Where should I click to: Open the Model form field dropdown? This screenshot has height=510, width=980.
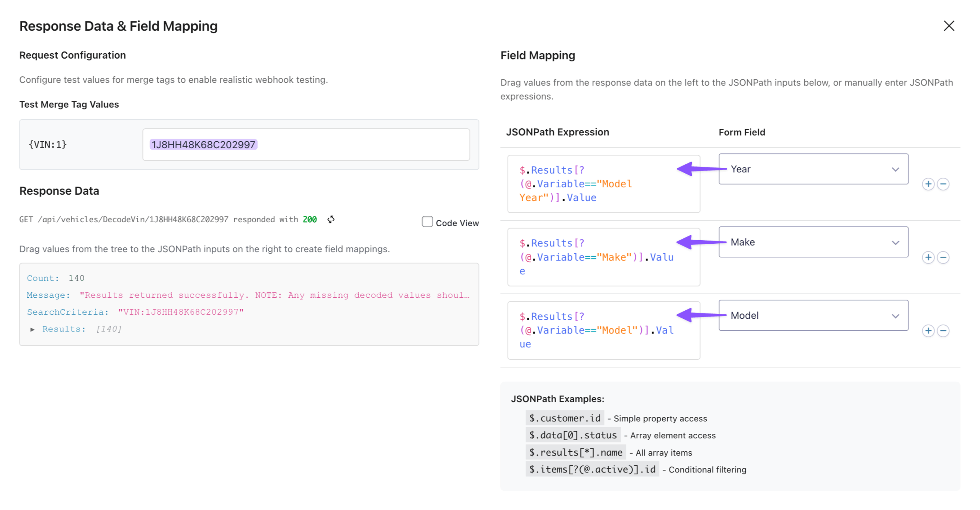(813, 315)
